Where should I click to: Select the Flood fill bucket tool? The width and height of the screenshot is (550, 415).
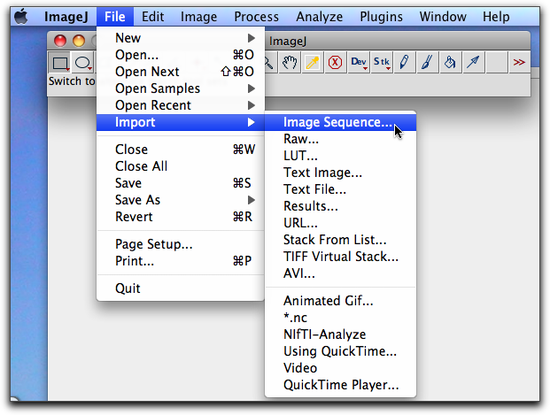click(x=450, y=62)
